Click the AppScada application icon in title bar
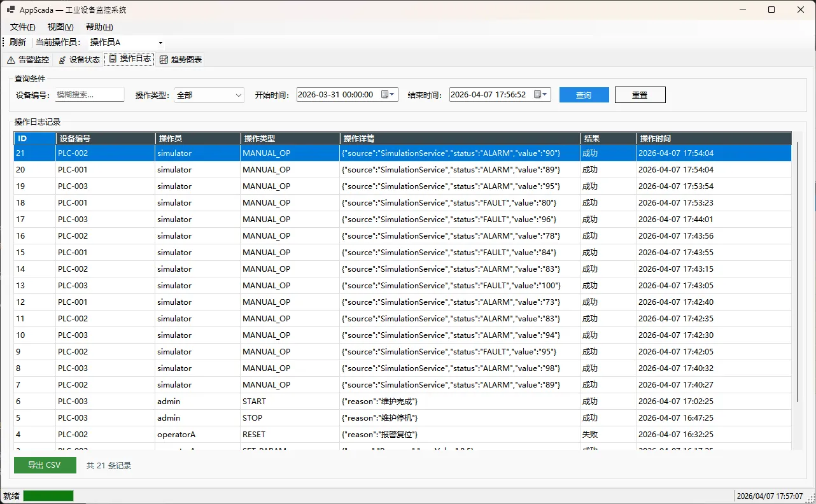The height and width of the screenshot is (504, 816). tap(10, 10)
